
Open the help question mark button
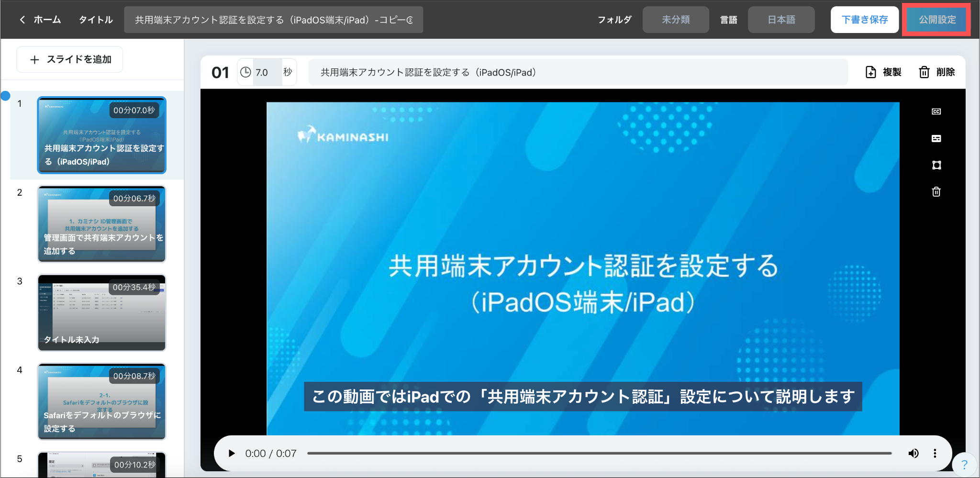(x=964, y=465)
